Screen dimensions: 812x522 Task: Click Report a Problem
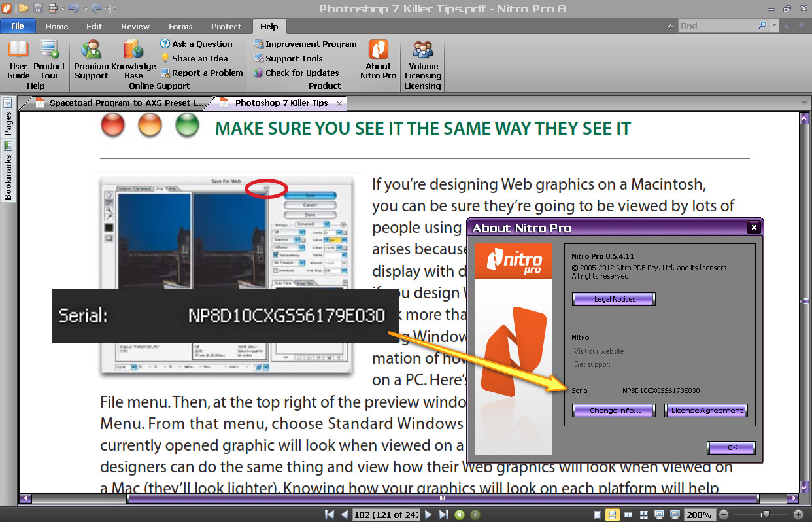pos(201,73)
